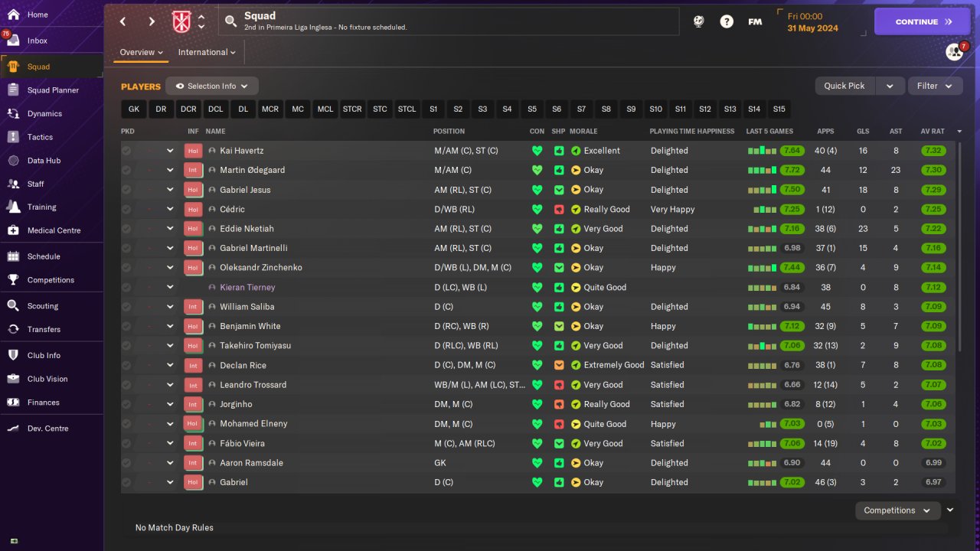Navigate forward with the right arrow
980x551 pixels.
click(x=152, y=21)
